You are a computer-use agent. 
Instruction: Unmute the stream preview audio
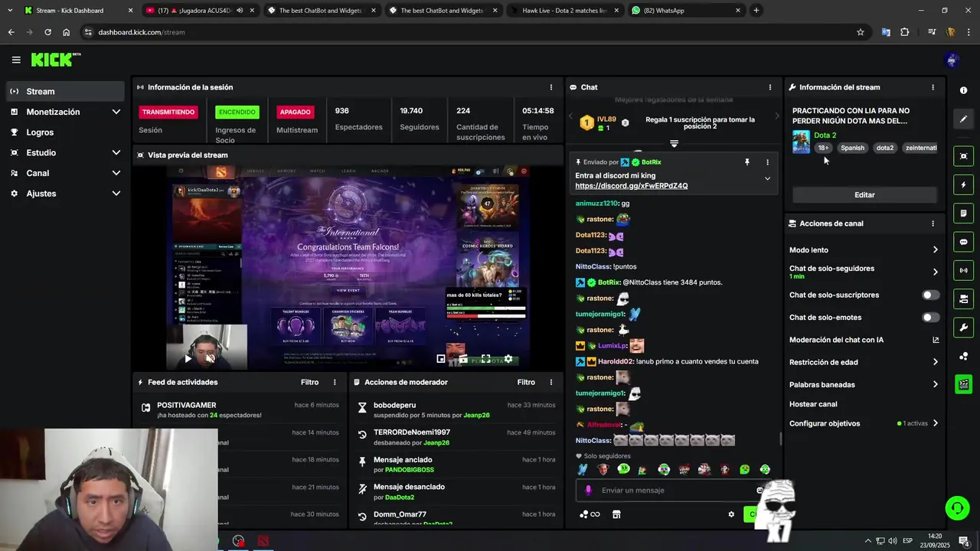[210, 358]
